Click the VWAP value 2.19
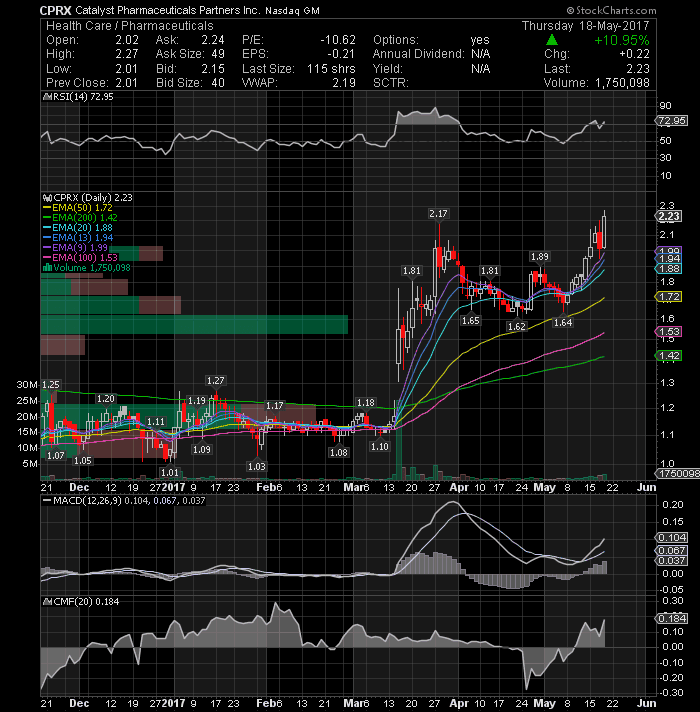700x712 pixels. tap(344, 83)
